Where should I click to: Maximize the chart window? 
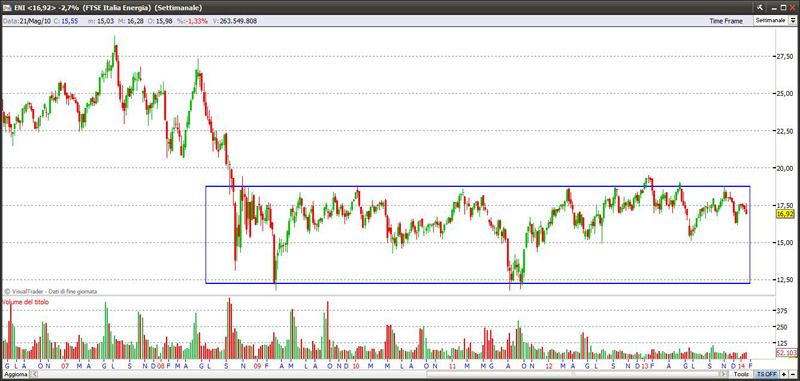tap(783, 8)
